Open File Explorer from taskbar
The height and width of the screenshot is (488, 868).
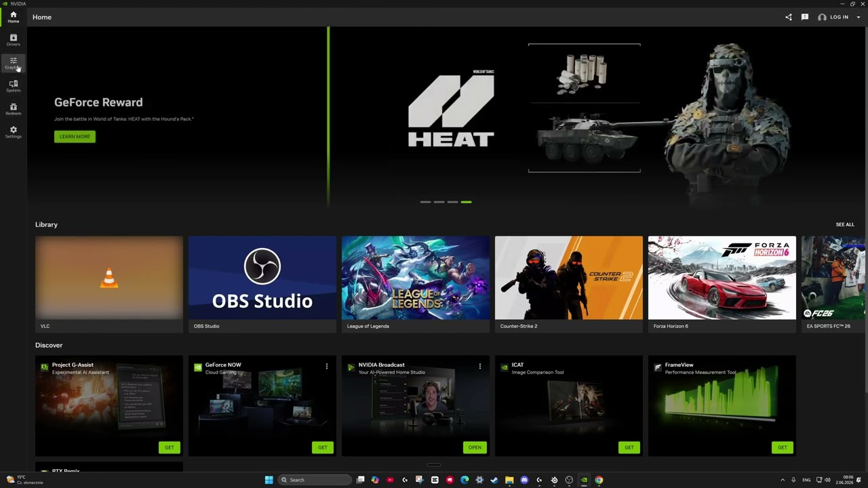(x=509, y=480)
